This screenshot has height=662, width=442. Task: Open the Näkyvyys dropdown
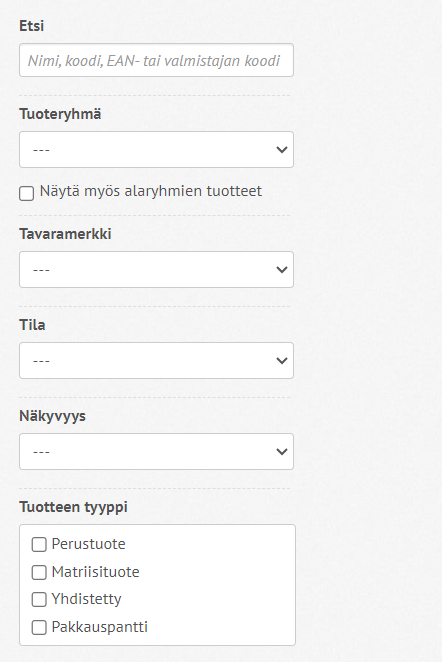click(x=156, y=451)
